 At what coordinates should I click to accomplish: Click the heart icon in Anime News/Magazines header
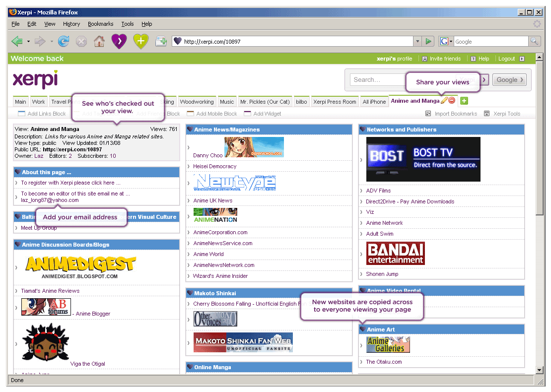(190, 130)
